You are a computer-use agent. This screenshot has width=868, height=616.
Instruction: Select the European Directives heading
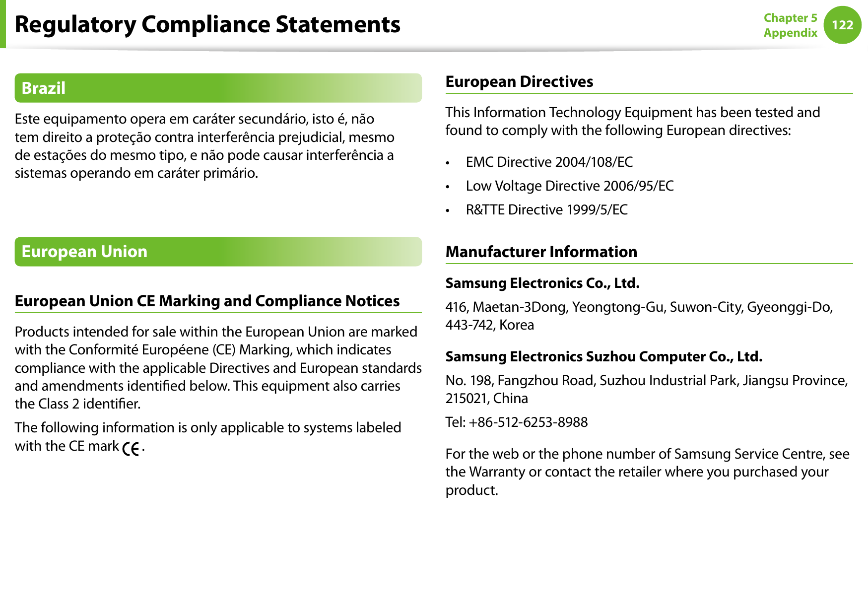tap(519, 81)
